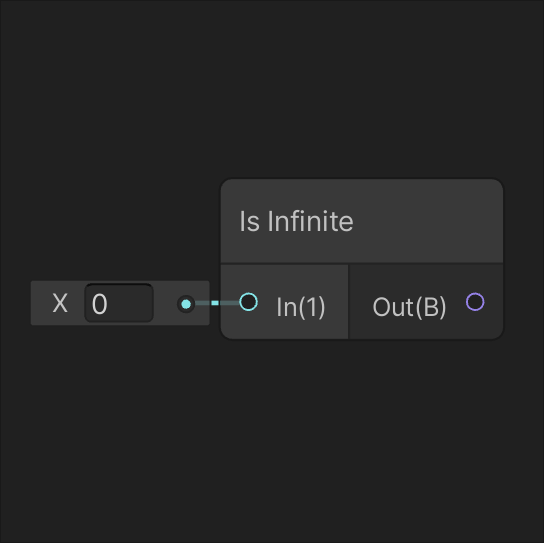
Task: Click empty header area right of Is Infinite
Action: click(427, 221)
